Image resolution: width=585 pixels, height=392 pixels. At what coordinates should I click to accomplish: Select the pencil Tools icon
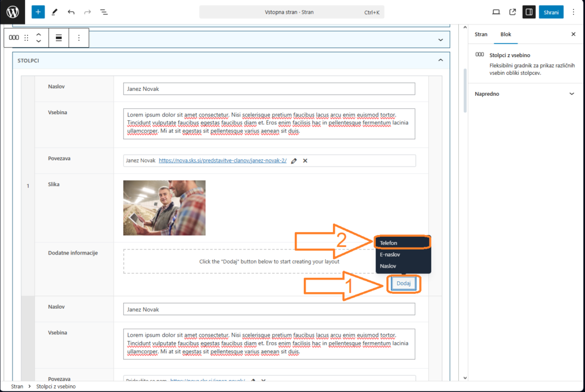[54, 12]
